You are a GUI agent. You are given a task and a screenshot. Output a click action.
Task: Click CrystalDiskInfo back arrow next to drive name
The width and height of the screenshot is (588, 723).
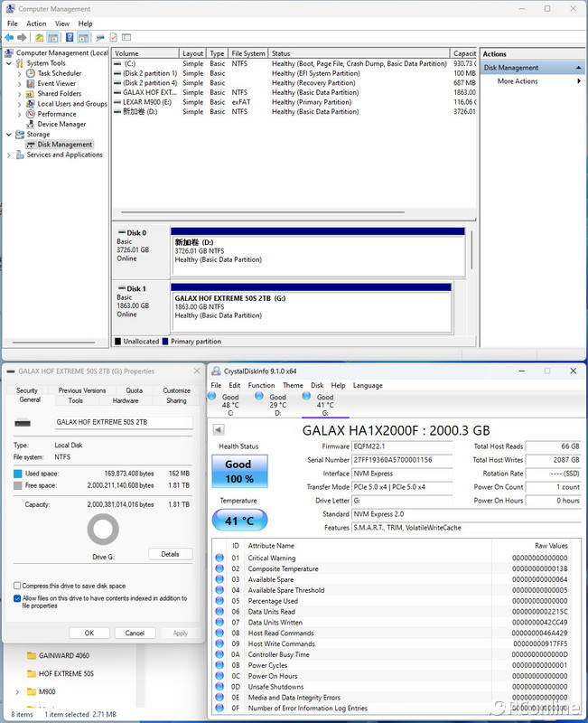tap(219, 430)
